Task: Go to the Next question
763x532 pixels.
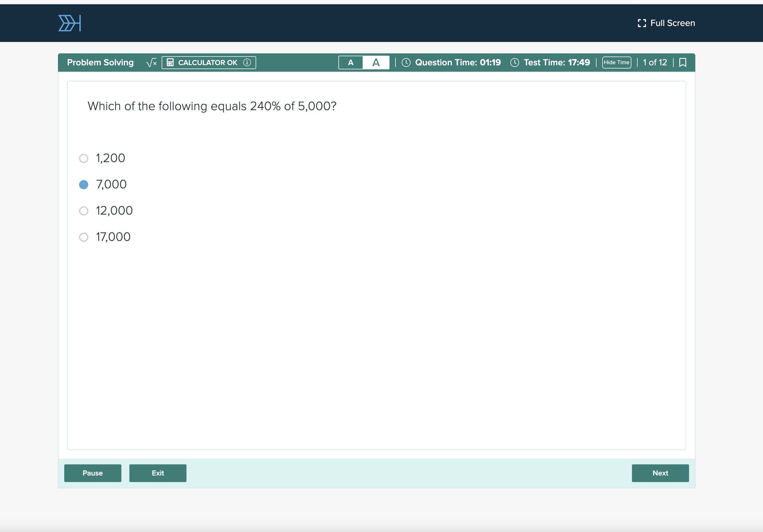Action: tap(660, 473)
